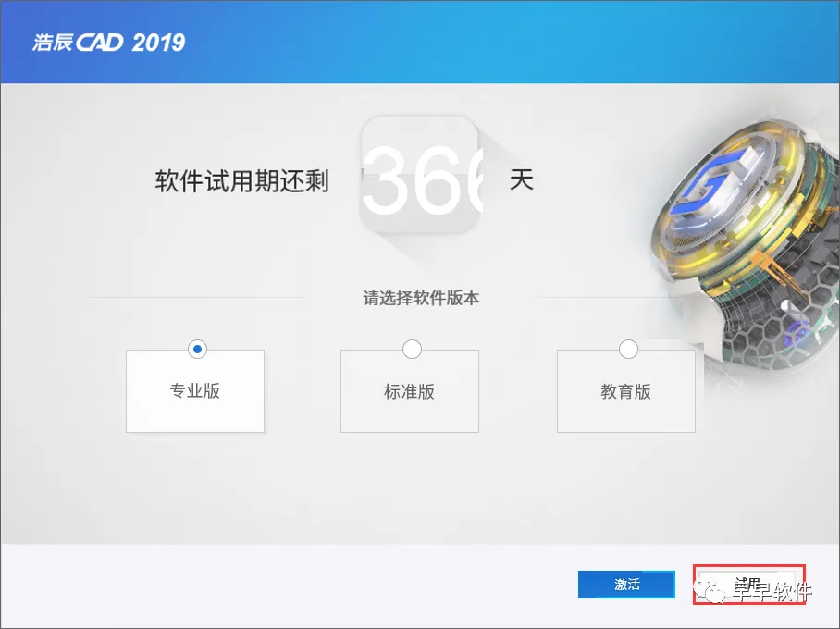
Task: Click the 天 unit label
Action: click(x=521, y=179)
